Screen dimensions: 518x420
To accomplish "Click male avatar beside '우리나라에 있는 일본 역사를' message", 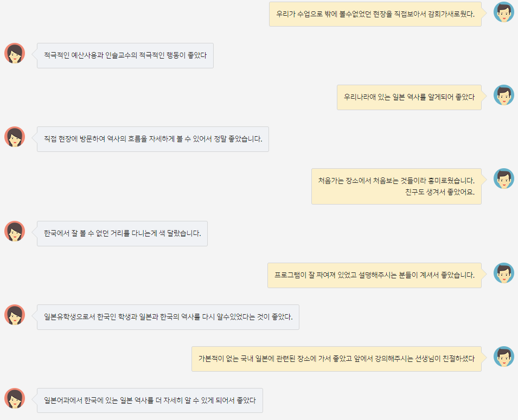I will [504, 95].
